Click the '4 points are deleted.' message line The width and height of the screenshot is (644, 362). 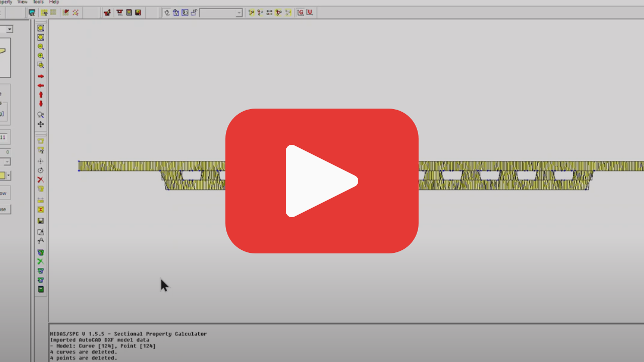click(x=84, y=358)
